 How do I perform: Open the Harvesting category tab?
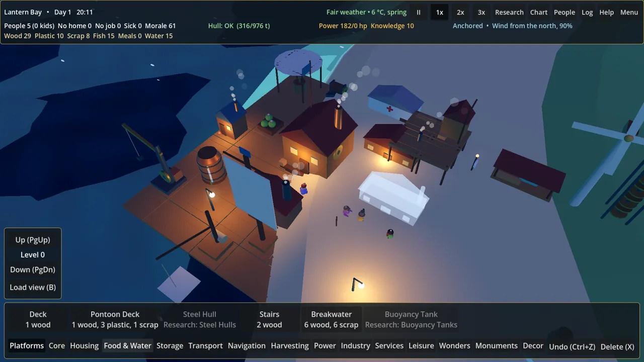[x=290, y=345]
